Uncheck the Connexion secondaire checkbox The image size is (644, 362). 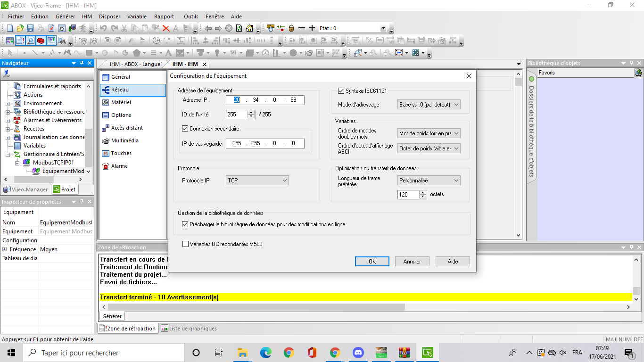click(x=185, y=128)
